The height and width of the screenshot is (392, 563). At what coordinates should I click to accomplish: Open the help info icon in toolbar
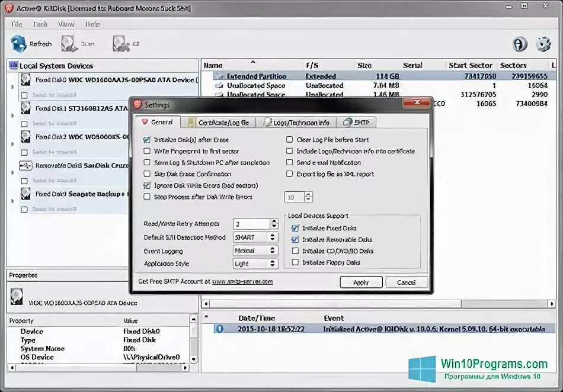pos(520,44)
